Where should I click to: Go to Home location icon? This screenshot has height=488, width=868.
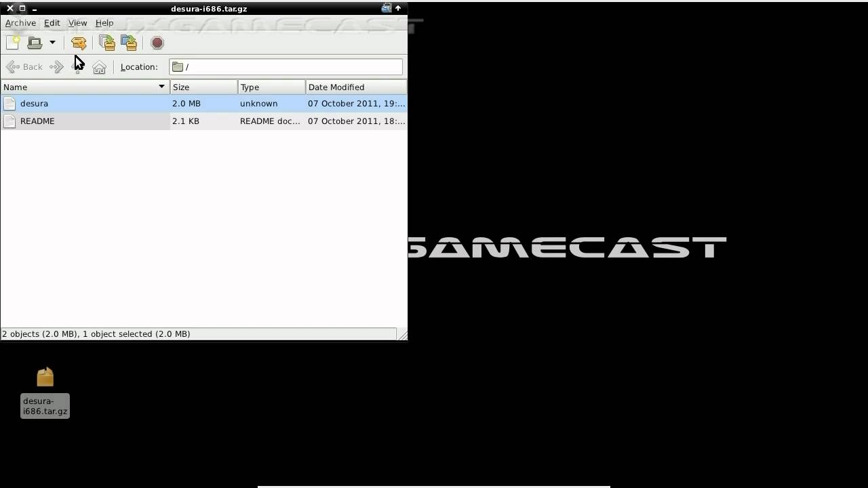click(x=99, y=66)
